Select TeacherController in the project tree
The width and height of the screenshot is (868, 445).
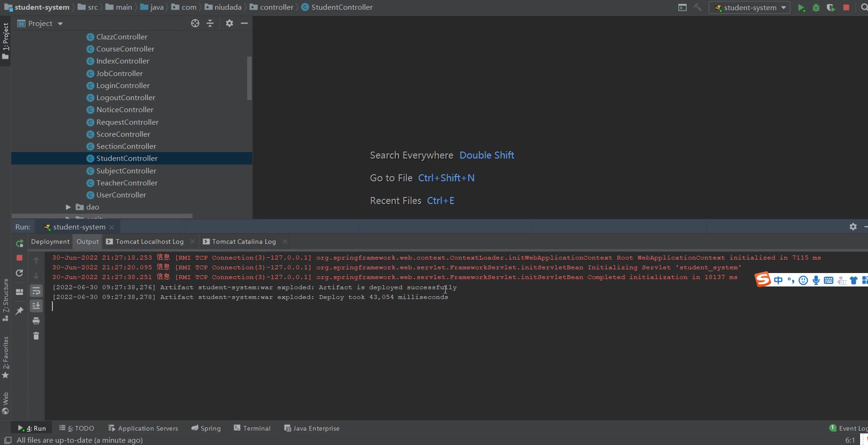[127, 183]
